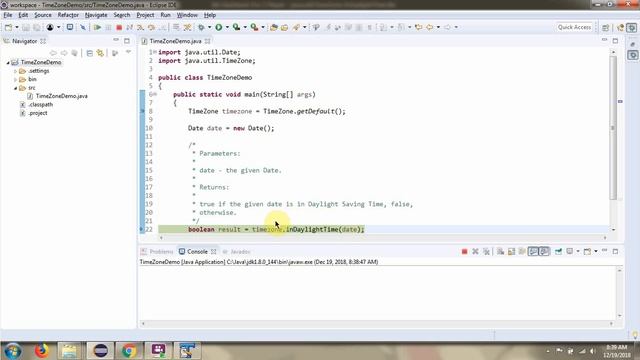Click line 22 boolean result code

[276, 229]
